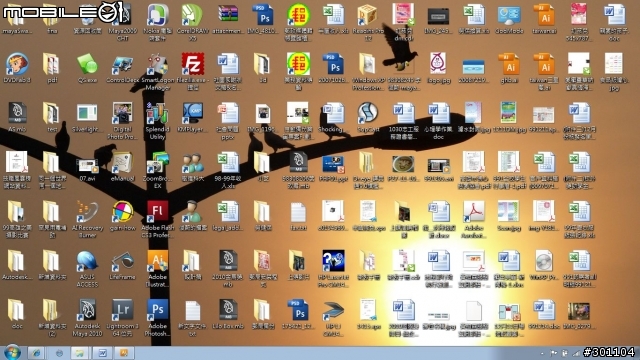Open the ghb.ai Illustrator file
The width and height of the screenshot is (640, 360).
[x=509, y=68]
